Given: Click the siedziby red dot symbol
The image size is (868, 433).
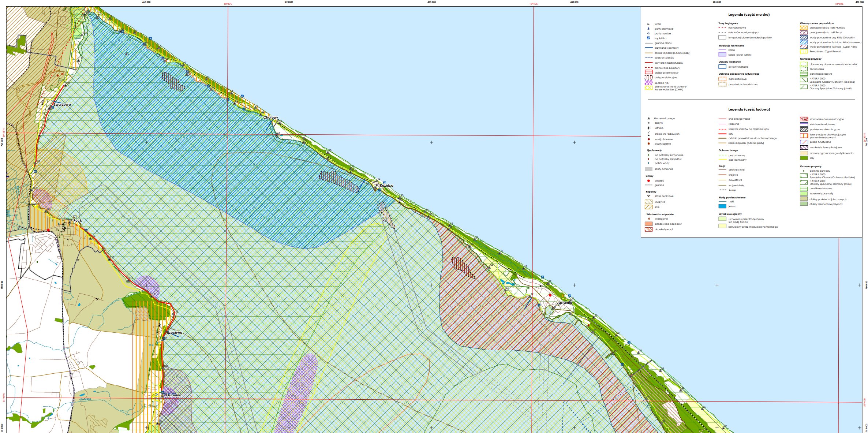Looking at the screenshot, I should tap(648, 181).
